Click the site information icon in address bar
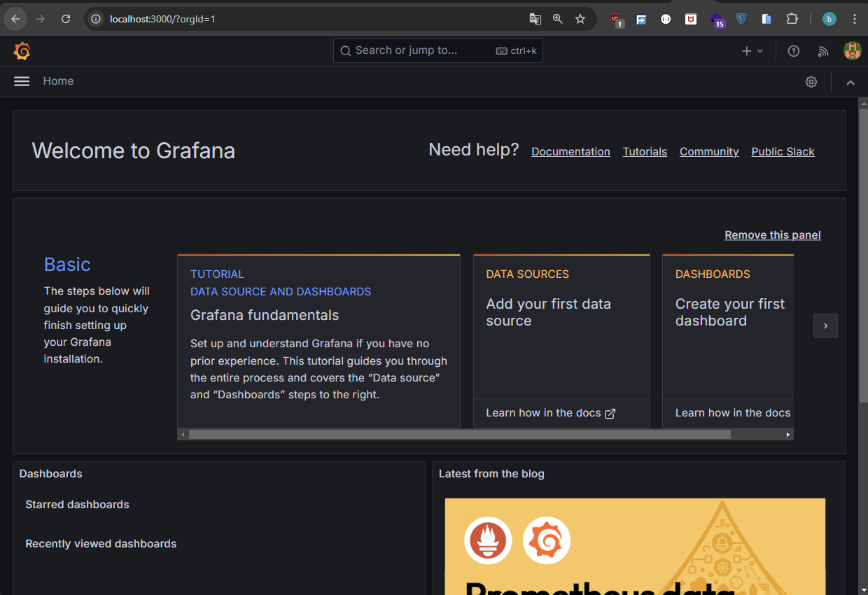 97,19
